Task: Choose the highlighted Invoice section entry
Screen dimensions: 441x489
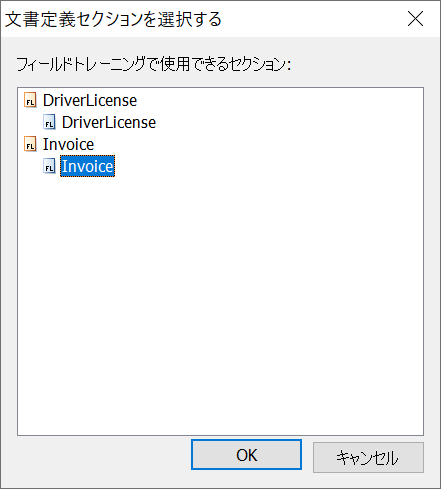Action: click(x=87, y=166)
